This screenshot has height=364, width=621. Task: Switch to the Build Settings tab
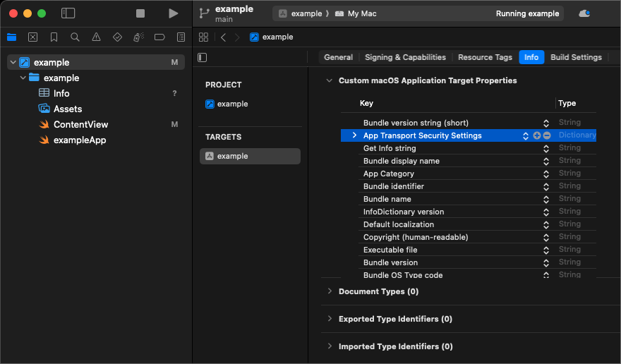click(576, 57)
